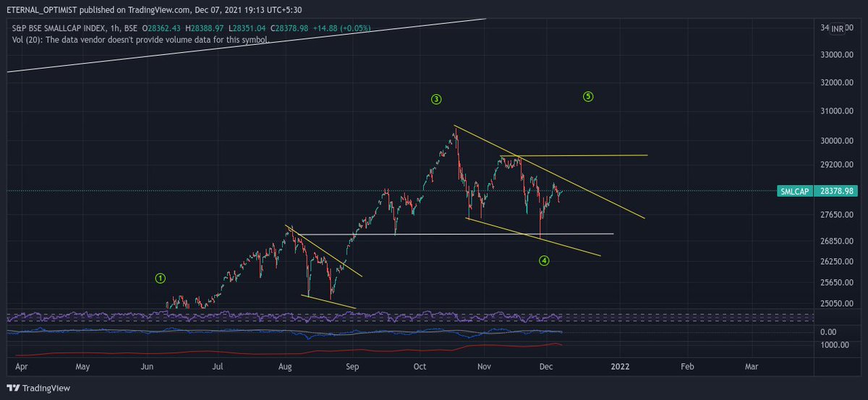Select the green wave 5 marker
868x400 pixels.
click(x=588, y=96)
